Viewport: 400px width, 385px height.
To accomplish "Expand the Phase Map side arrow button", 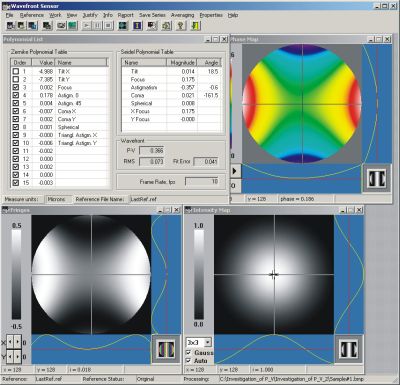I will (x=235, y=171).
